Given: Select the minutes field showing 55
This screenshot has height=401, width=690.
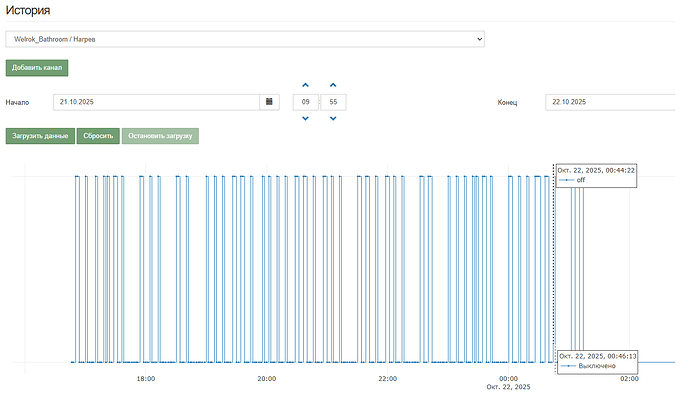Looking at the screenshot, I should click(333, 102).
